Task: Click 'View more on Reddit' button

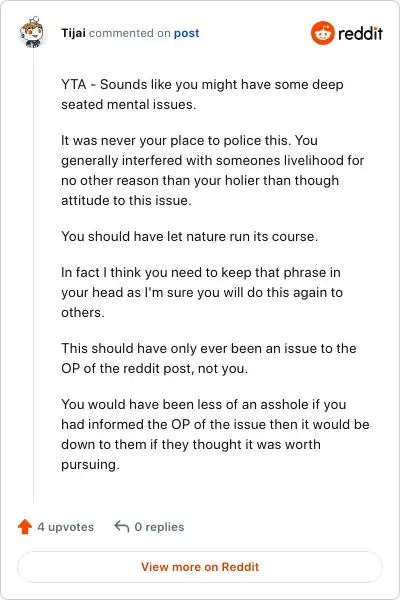Action: click(200, 567)
